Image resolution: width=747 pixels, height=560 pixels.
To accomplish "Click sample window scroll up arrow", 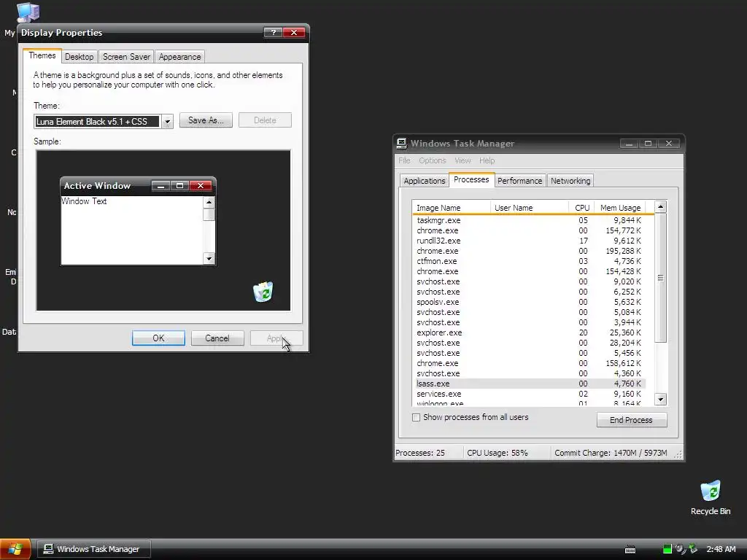I will tap(209, 203).
